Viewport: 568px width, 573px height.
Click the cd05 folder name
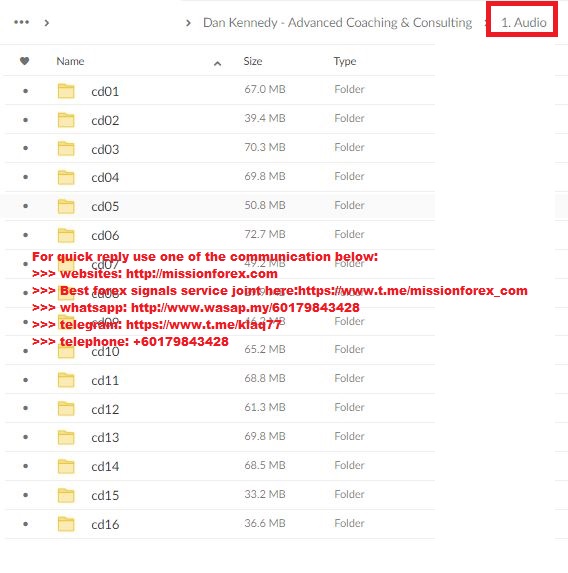(105, 206)
